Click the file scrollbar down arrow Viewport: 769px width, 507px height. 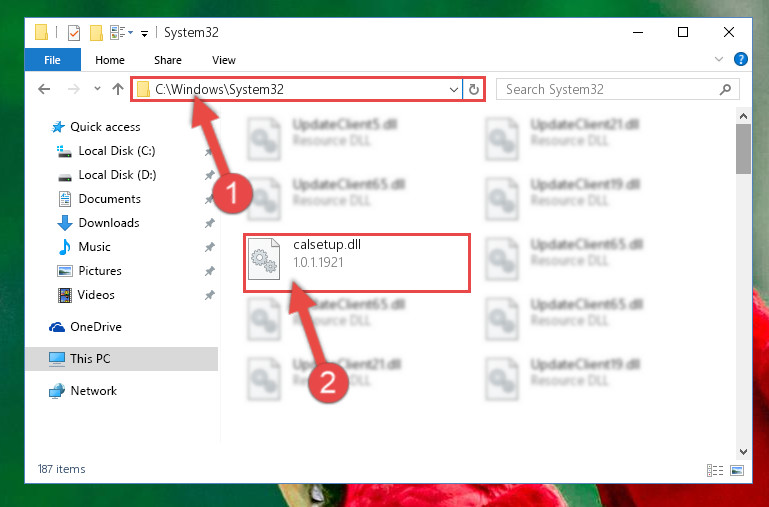pos(743,452)
